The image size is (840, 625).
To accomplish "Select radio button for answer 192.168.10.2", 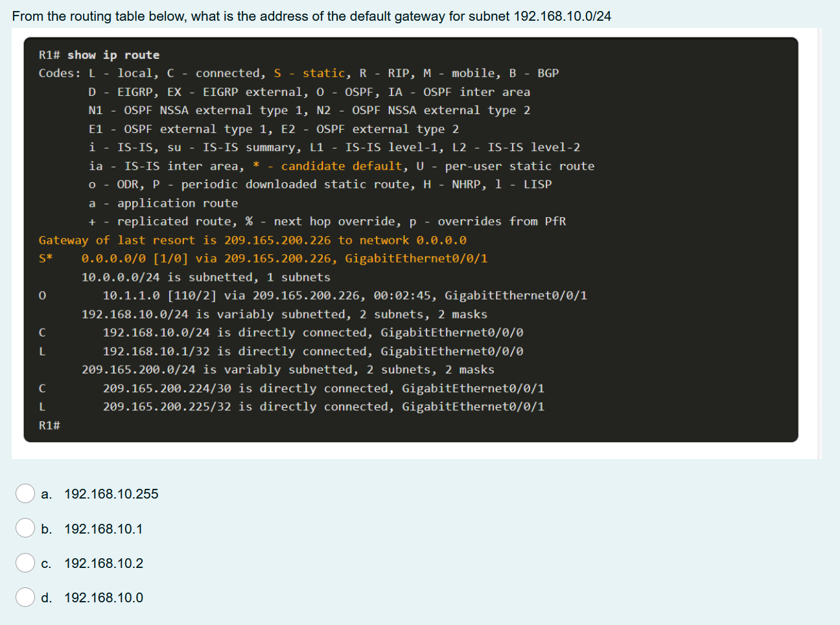I will pos(25,563).
